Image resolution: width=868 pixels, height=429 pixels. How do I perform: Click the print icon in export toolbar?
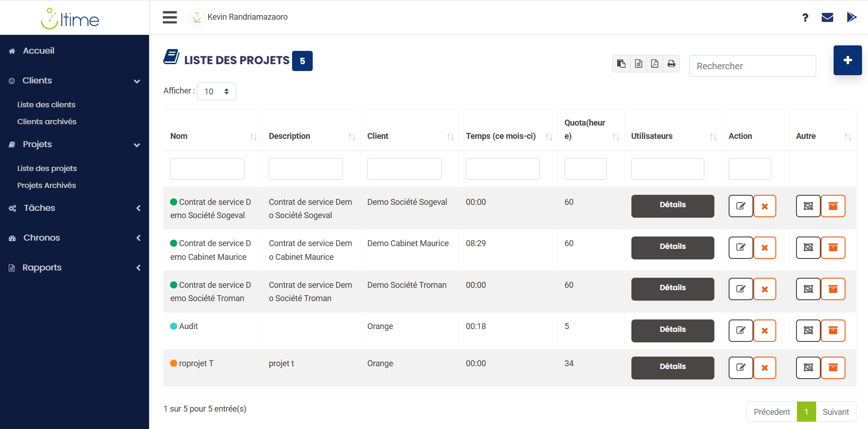tap(671, 64)
